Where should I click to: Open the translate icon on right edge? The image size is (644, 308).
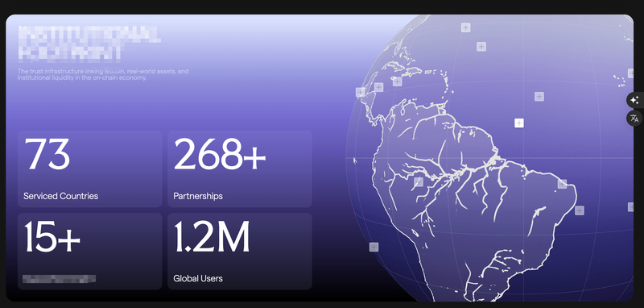[x=634, y=119]
